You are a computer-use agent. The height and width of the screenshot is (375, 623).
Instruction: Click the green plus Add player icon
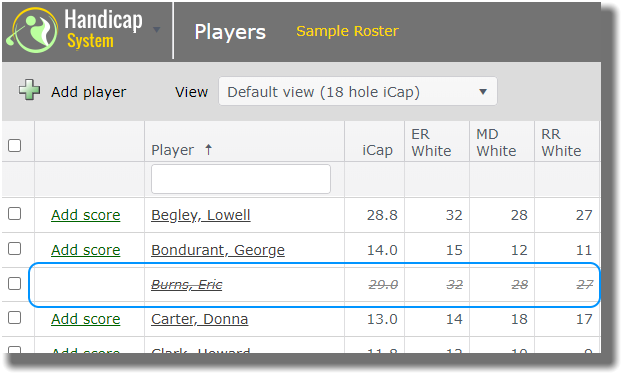pyautogui.click(x=29, y=90)
